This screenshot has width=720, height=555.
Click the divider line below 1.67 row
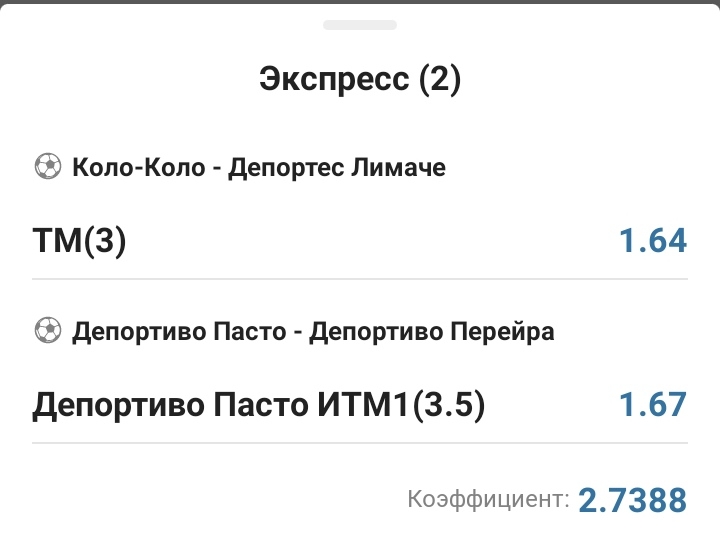pos(360,442)
